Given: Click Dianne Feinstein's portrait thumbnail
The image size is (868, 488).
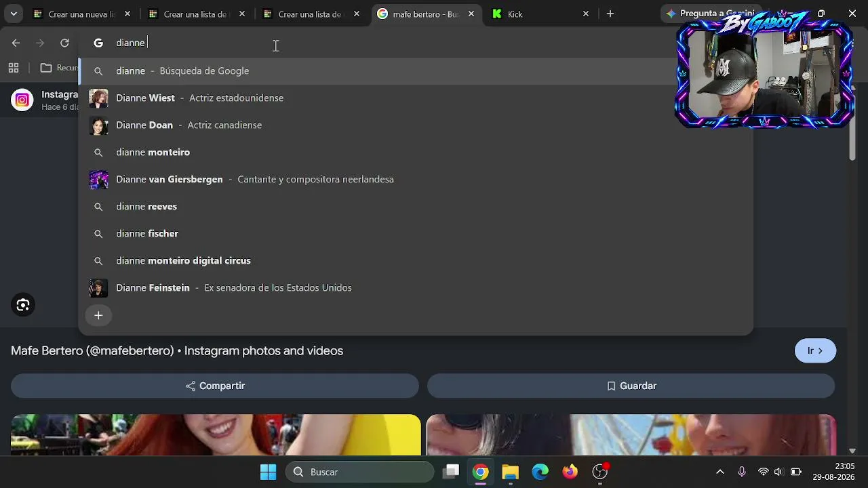Looking at the screenshot, I should pos(98,288).
